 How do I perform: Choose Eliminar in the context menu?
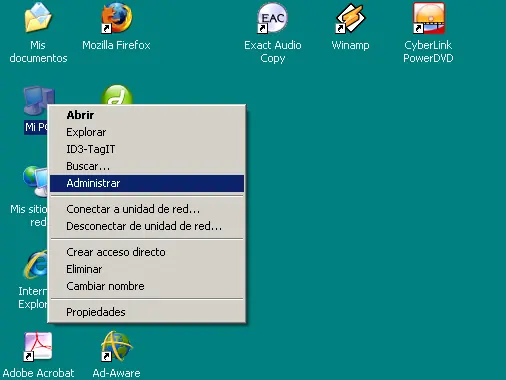147,269
